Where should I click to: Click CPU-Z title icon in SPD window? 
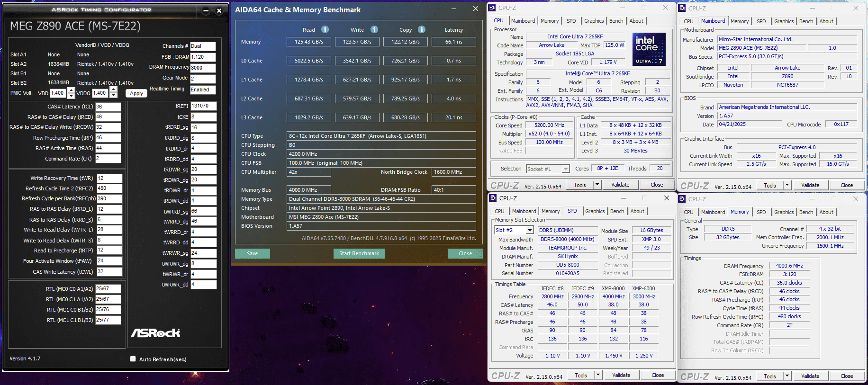coord(493,198)
